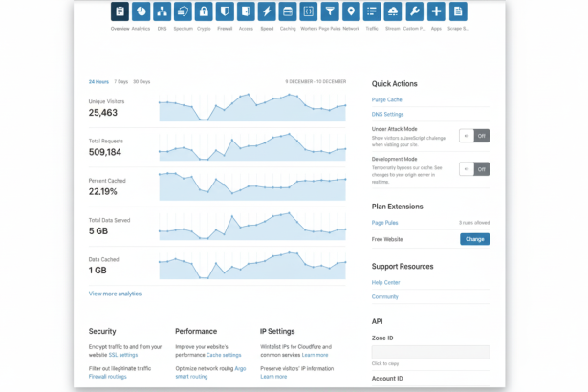Click the Plan Extensions heading
This screenshot has width=588, height=392.
[397, 207]
